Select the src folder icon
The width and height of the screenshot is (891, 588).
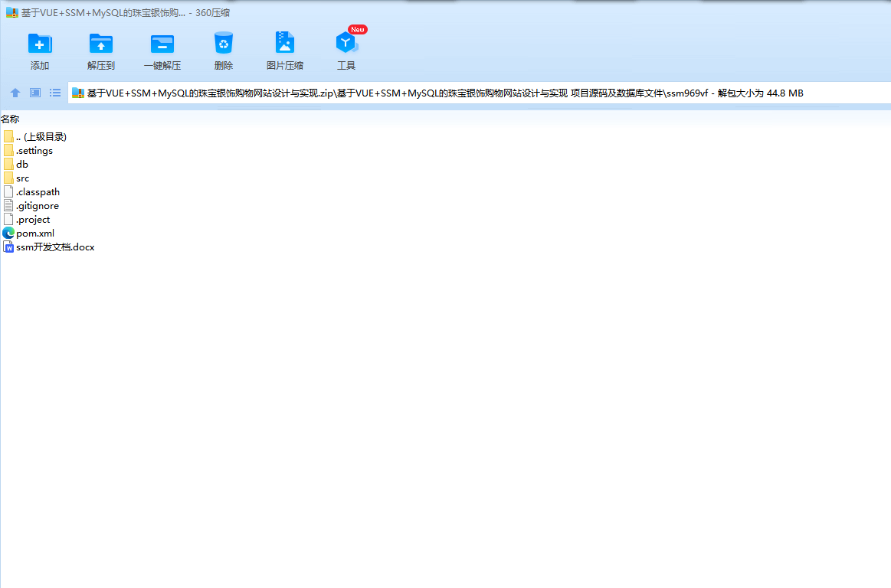(x=8, y=178)
